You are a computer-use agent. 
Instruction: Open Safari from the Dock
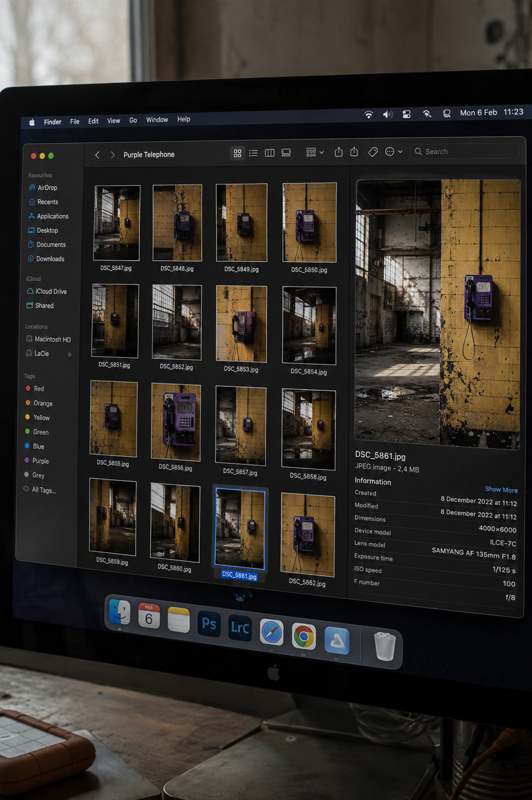(x=271, y=632)
